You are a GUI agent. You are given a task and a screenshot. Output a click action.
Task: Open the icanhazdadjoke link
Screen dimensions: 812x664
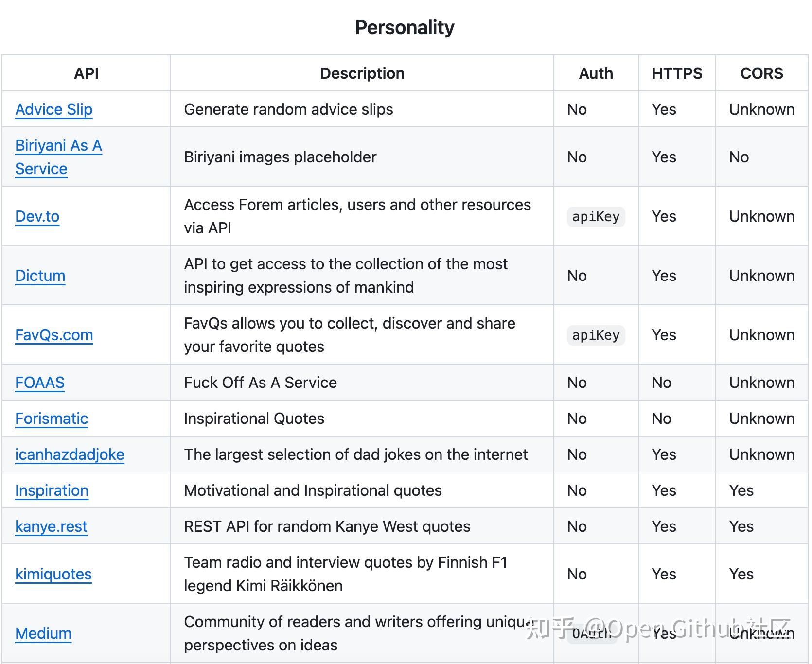[70, 454]
